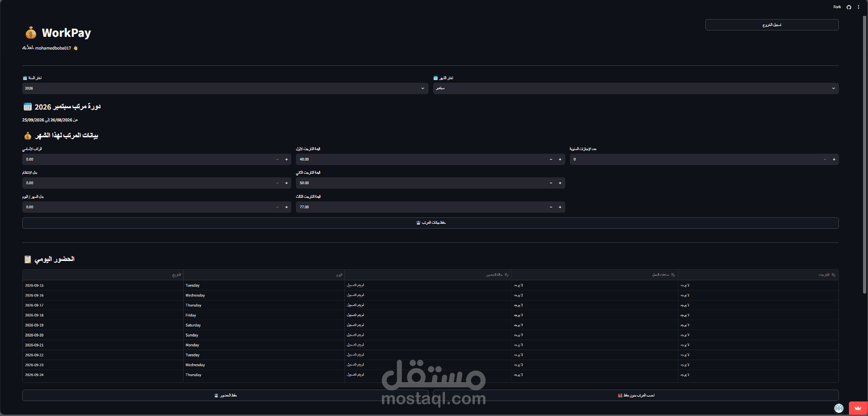Click the red Streamlit crown badge
The width and height of the screenshot is (868, 416).
[x=858, y=408]
